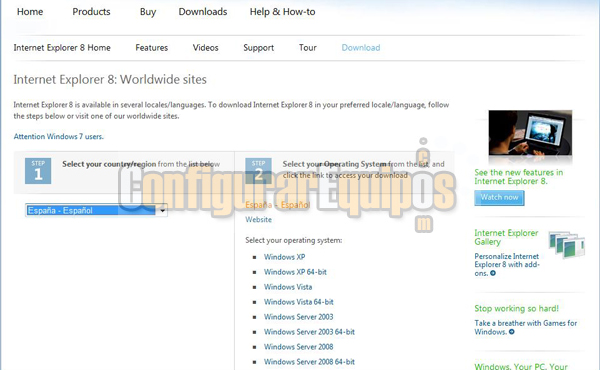Open Personalize Internet Explorer 8 add-ons link
Screen dimensions: 600x370
pyautogui.click(x=507, y=264)
